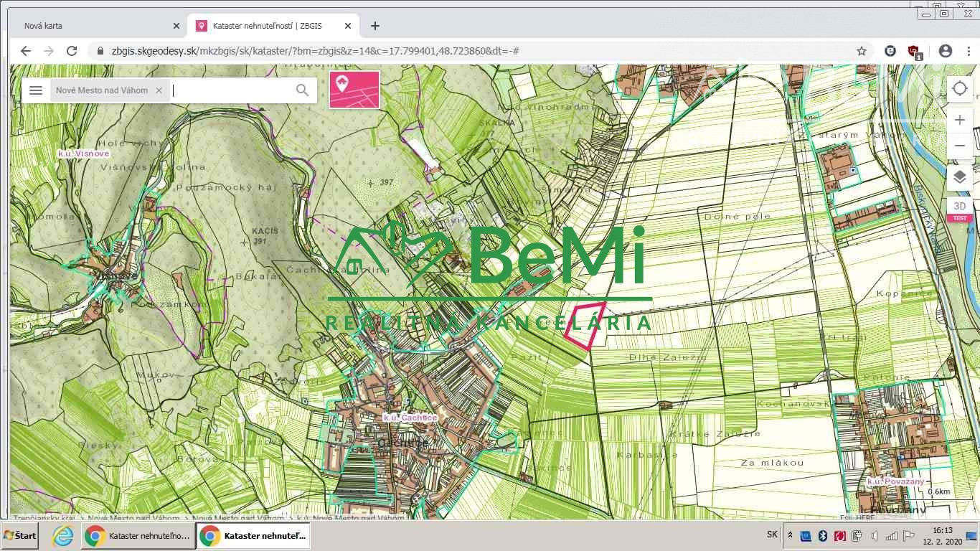Click the k.ú. Višňové cadastral label
The width and height of the screenshot is (980, 551).
(x=84, y=154)
